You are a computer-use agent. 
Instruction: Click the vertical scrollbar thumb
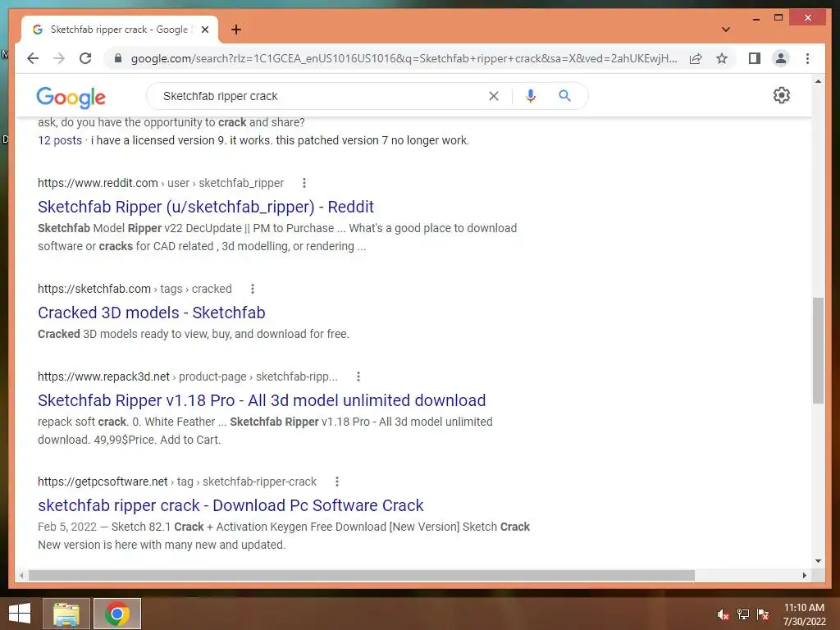tap(818, 350)
